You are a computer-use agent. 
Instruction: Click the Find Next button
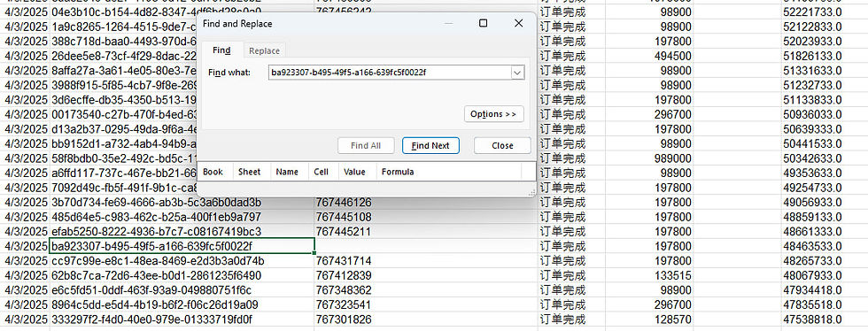430,145
